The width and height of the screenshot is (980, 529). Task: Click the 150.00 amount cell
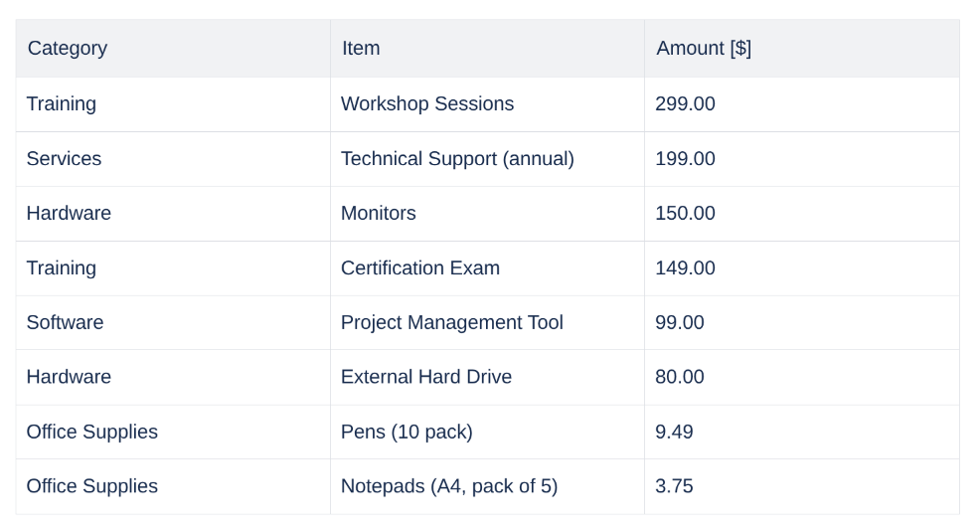point(685,214)
